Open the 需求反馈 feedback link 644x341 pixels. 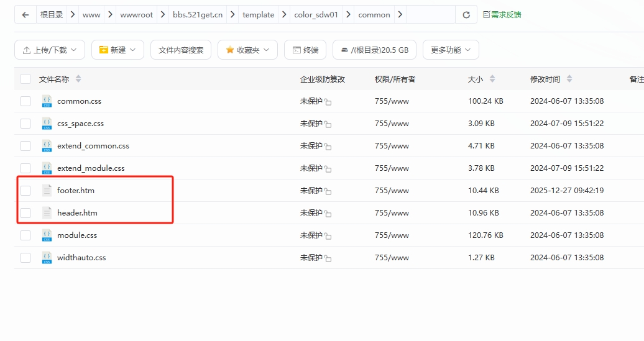pos(502,15)
